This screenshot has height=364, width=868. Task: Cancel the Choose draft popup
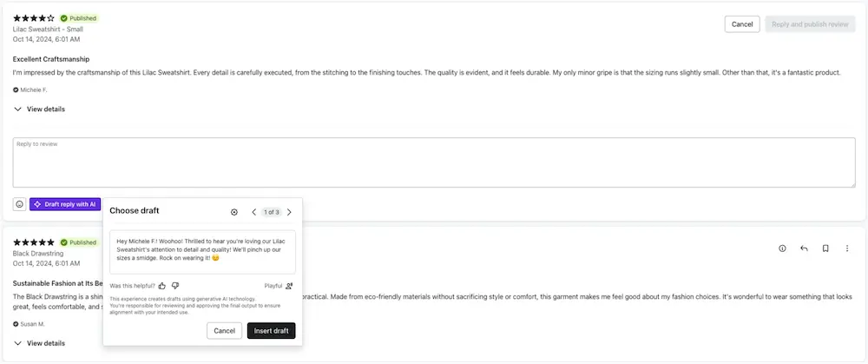[224, 331]
